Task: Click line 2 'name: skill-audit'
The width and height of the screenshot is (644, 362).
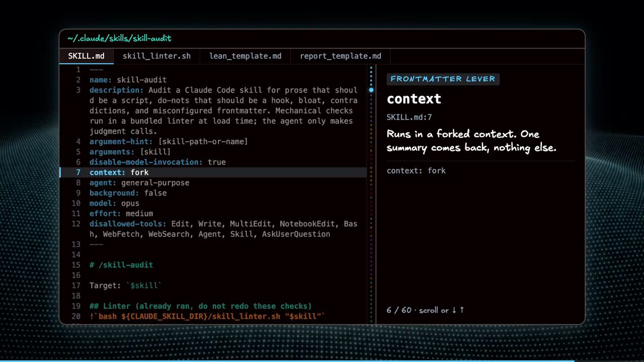Action: [128, 80]
